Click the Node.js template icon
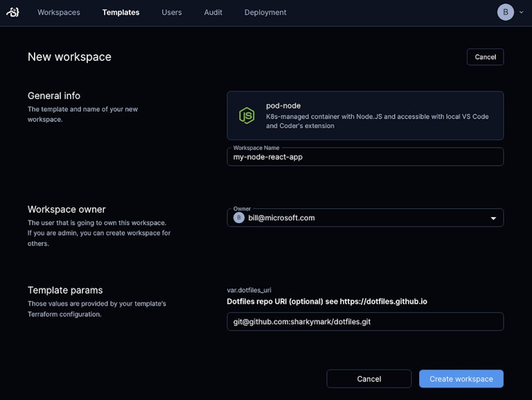The height and width of the screenshot is (400, 532). point(247,116)
